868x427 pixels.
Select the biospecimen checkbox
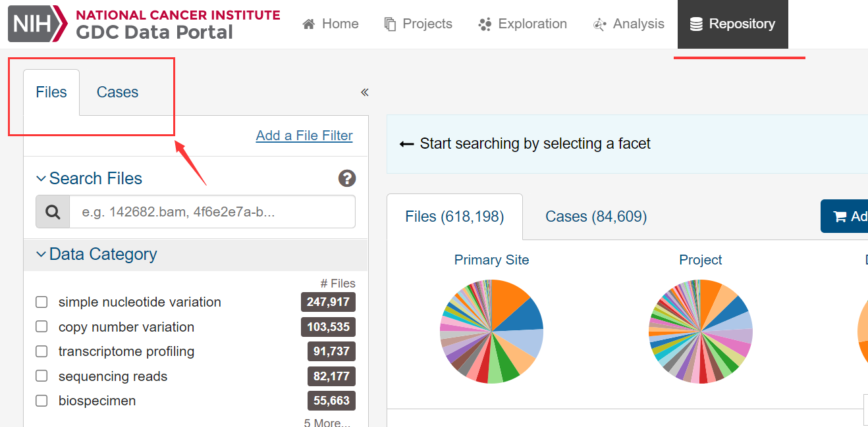[x=41, y=401]
